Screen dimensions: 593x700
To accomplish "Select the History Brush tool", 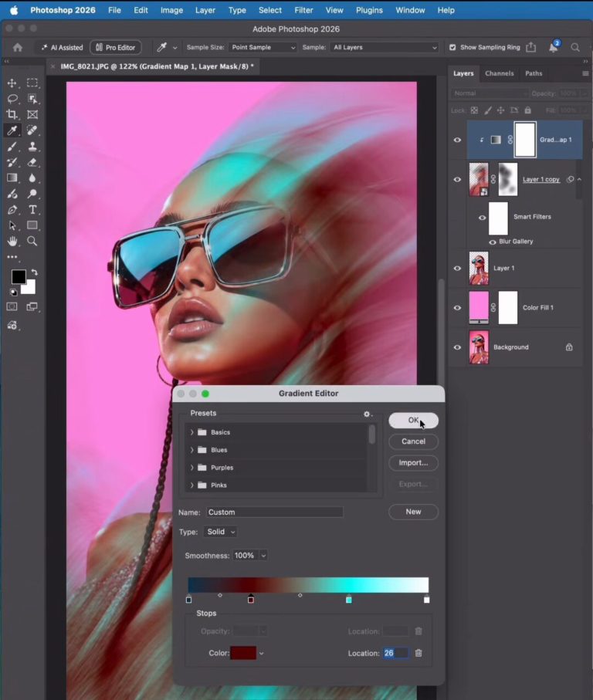I will (12, 162).
